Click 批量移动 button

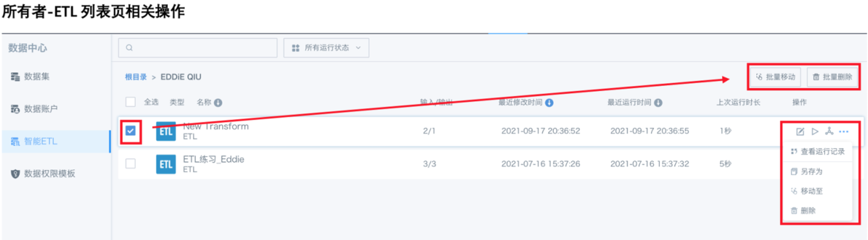pyautogui.click(x=776, y=77)
